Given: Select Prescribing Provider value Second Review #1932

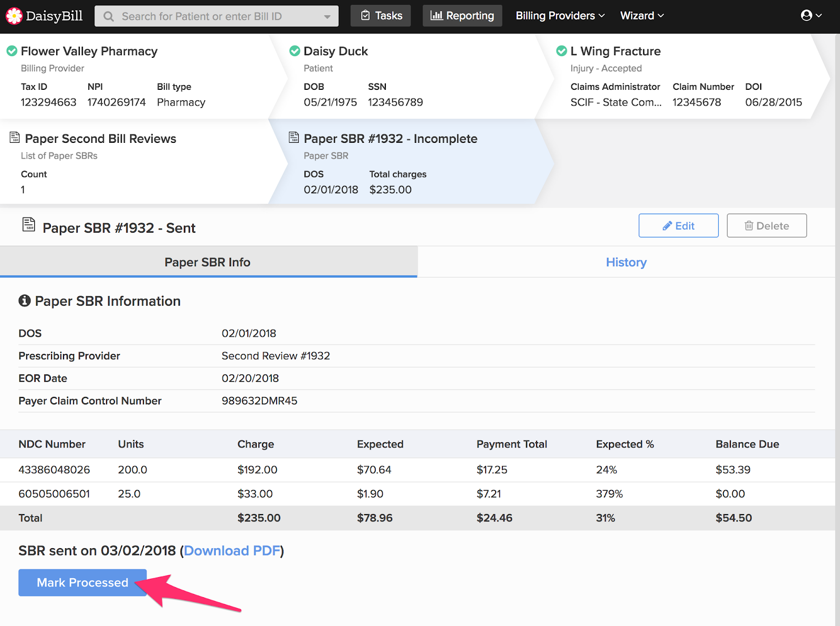Looking at the screenshot, I should (276, 356).
